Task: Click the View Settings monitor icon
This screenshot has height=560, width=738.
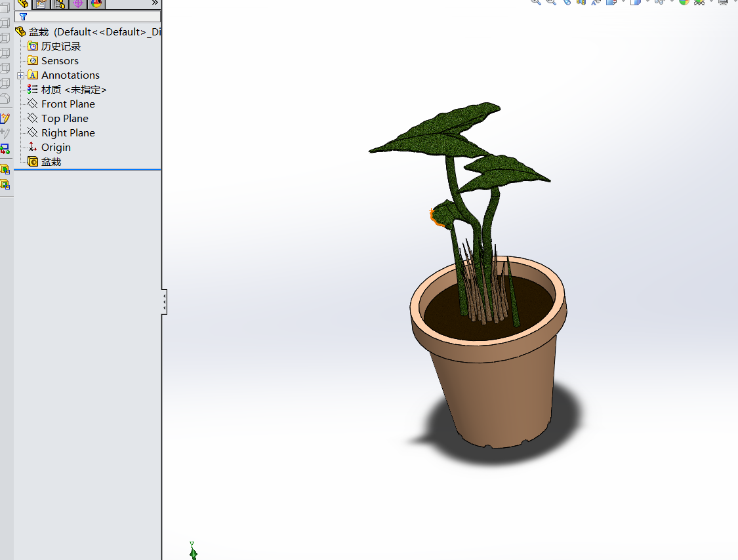Action: 724,2
